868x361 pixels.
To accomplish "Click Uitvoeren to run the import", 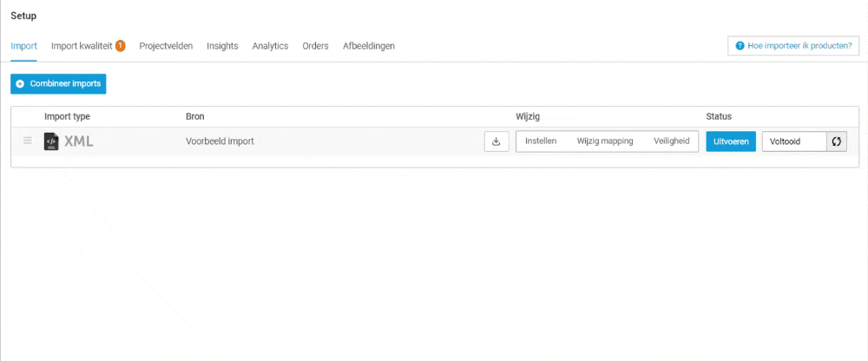I will 731,141.
